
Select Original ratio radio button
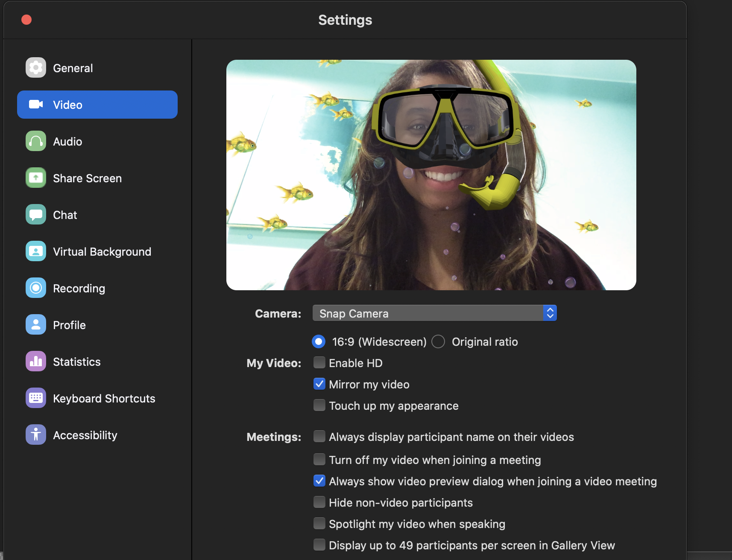438,341
